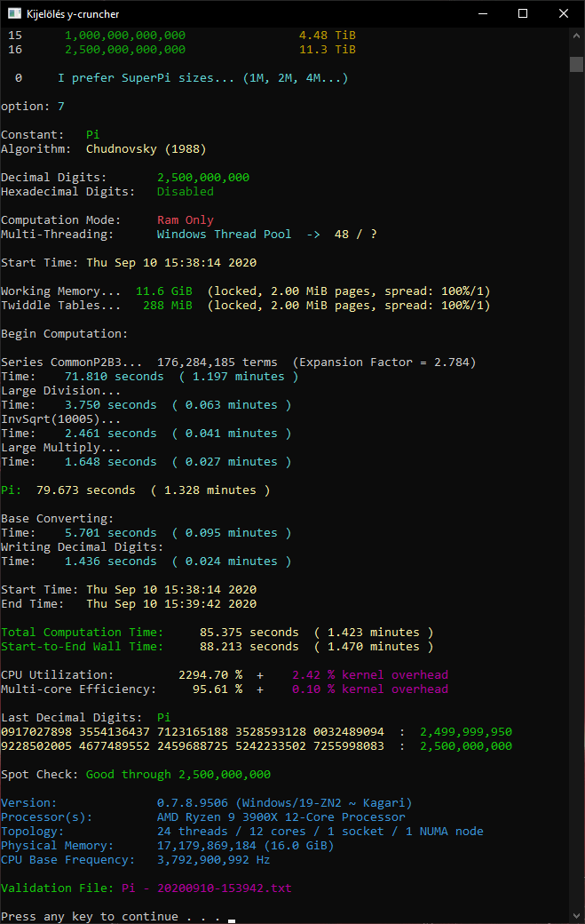
Task: Click the 'Begin Computation:' heading
Action: pyautogui.click(x=65, y=333)
